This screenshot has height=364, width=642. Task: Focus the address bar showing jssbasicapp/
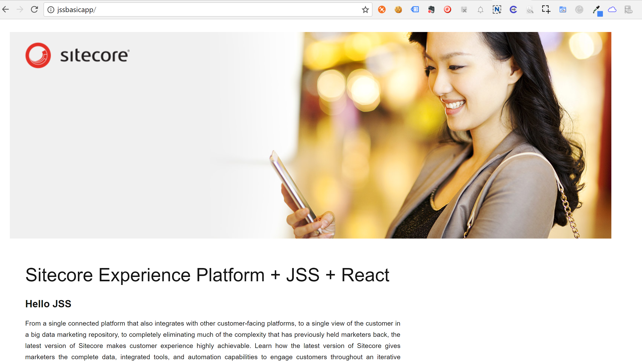208,10
